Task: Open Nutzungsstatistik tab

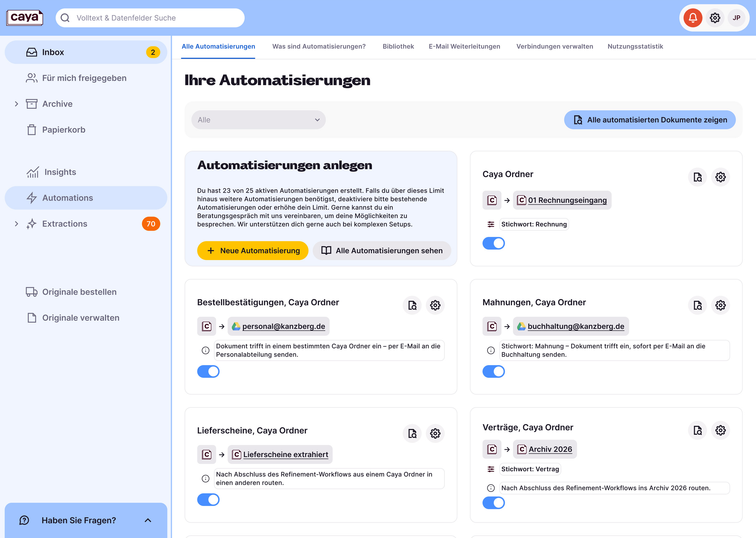Action: (635, 47)
